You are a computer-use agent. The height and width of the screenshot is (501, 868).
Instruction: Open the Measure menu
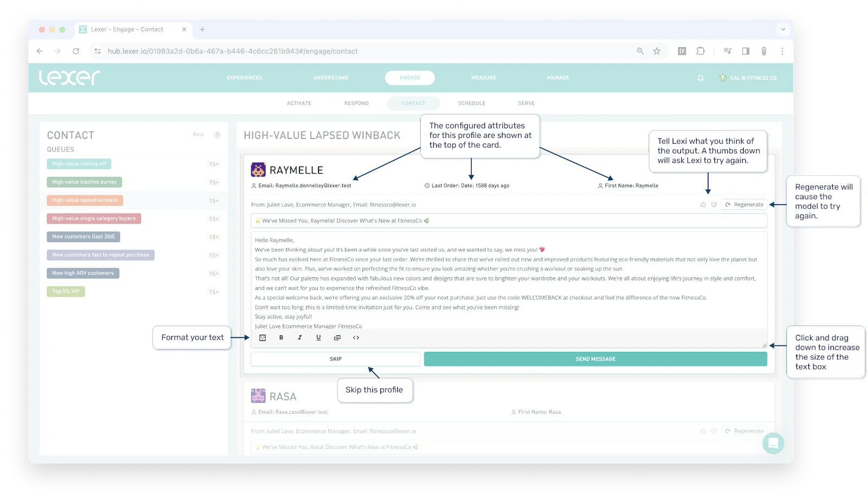pos(484,78)
